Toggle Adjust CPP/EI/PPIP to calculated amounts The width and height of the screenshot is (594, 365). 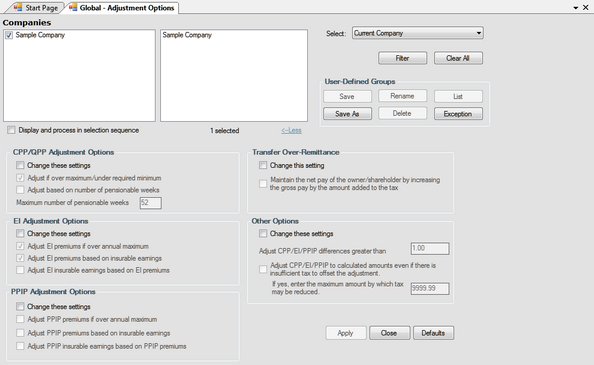click(x=263, y=269)
